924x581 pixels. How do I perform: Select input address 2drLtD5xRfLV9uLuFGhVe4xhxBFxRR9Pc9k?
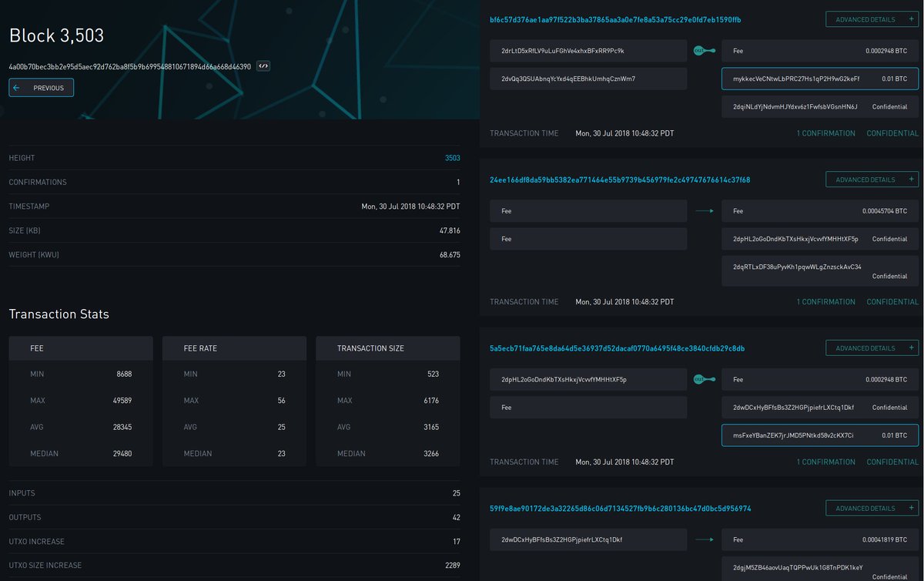(x=588, y=50)
